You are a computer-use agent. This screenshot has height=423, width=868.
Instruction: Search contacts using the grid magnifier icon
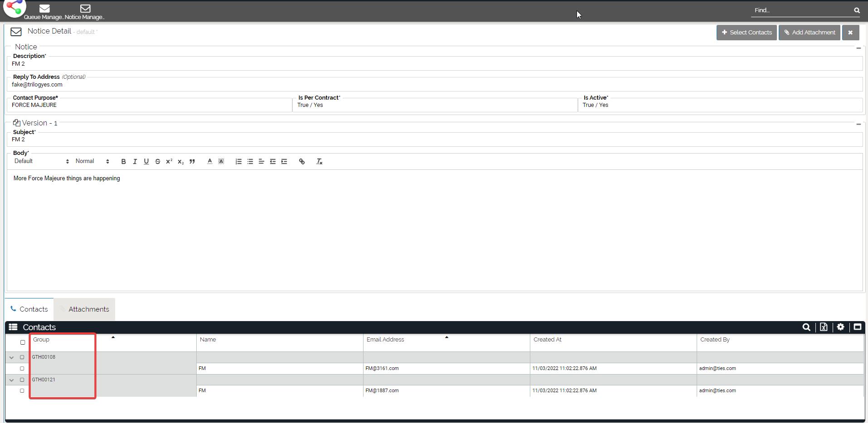tap(806, 327)
